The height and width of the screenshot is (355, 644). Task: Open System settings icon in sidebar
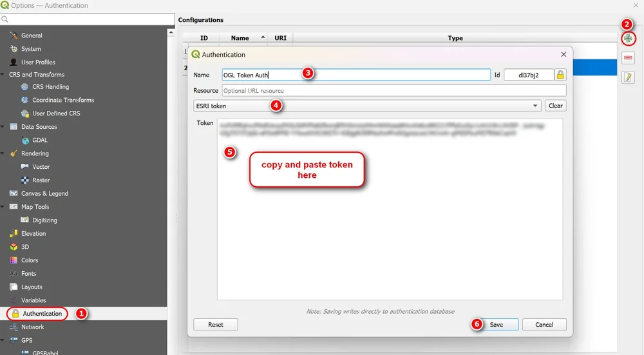pyautogui.click(x=14, y=48)
